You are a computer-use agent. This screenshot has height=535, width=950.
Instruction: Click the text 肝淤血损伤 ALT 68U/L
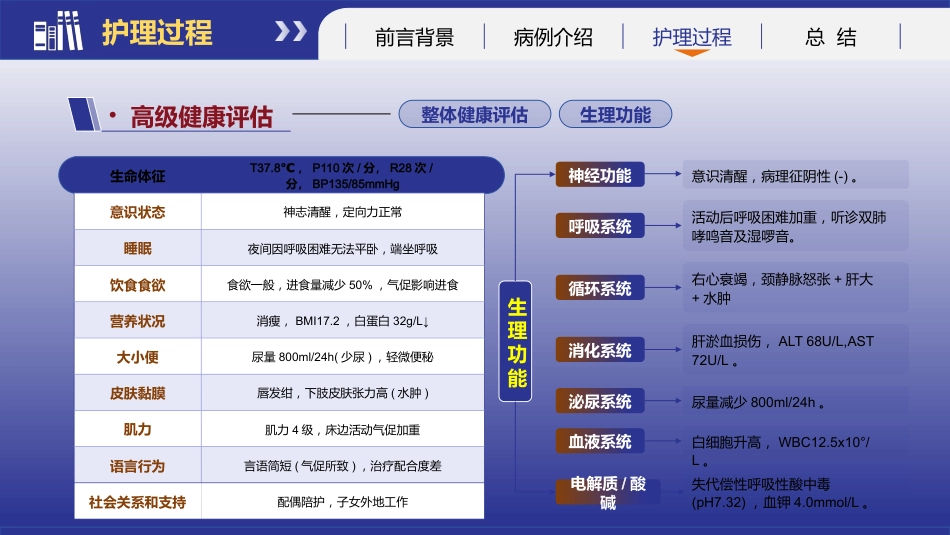click(x=783, y=350)
